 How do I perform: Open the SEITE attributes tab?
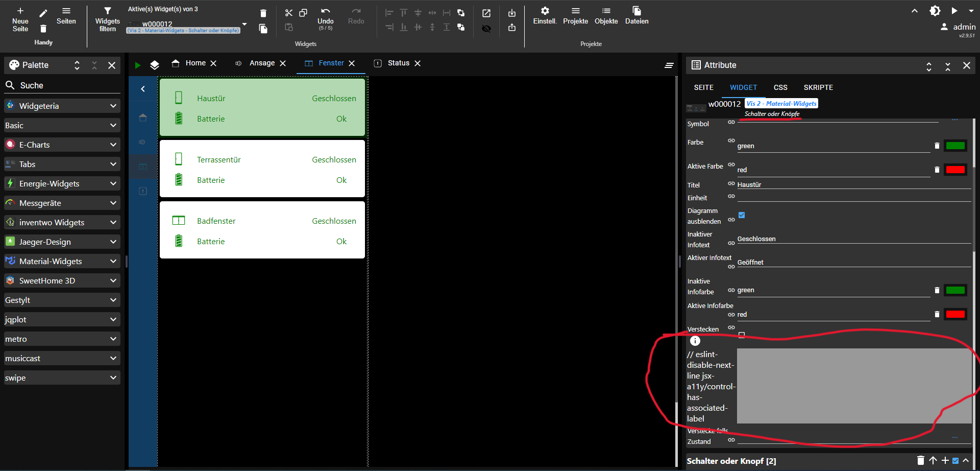703,87
